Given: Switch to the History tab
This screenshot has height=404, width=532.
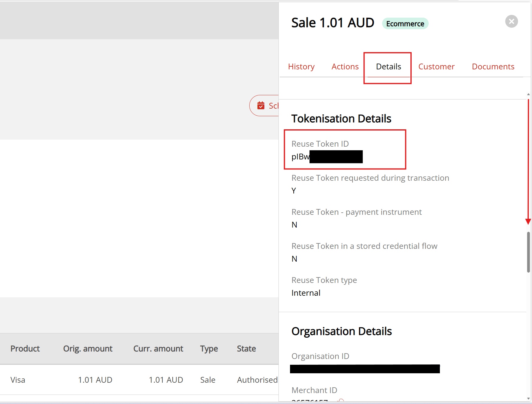Looking at the screenshot, I should coord(301,66).
